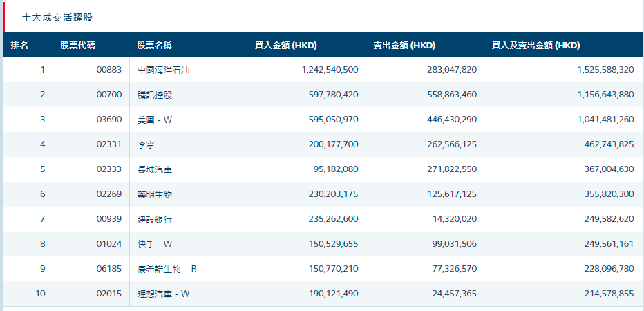Click total amount 249,561,161

point(609,244)
